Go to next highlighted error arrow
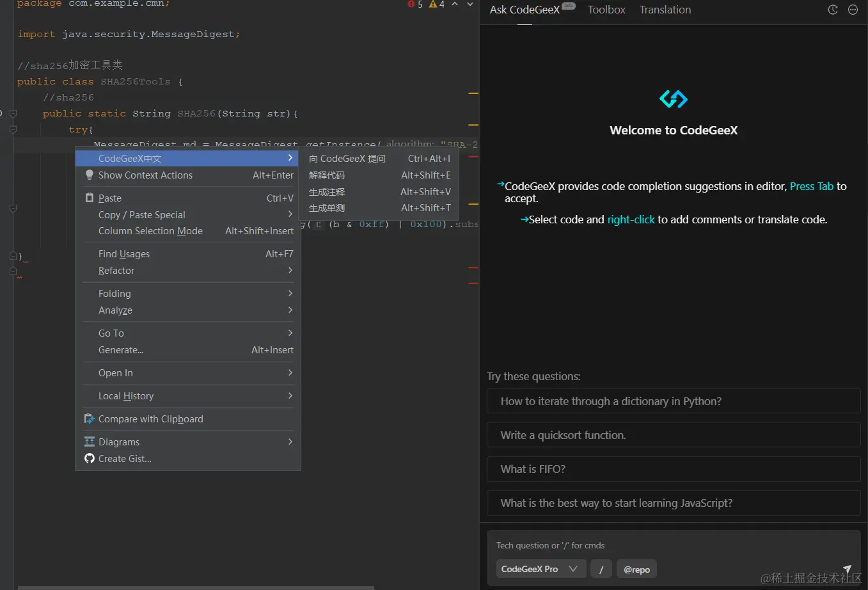 470,4
